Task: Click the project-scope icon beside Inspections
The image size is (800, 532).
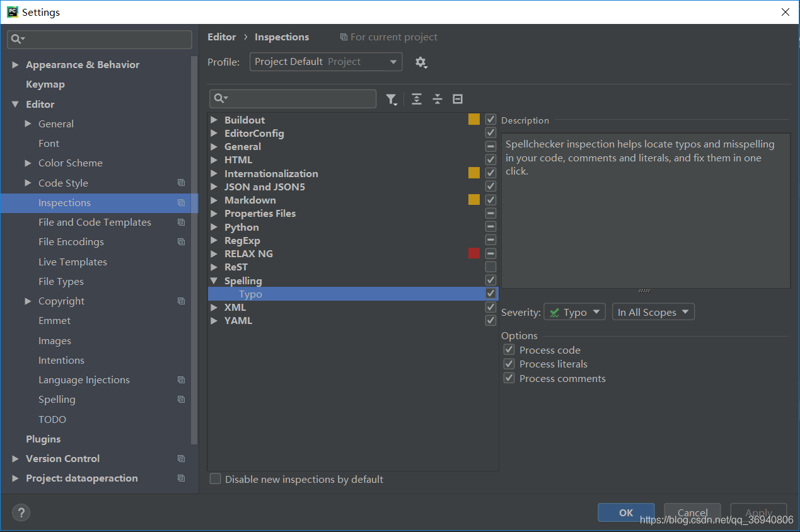Action: pyautogui.click(x=182, y=203)
